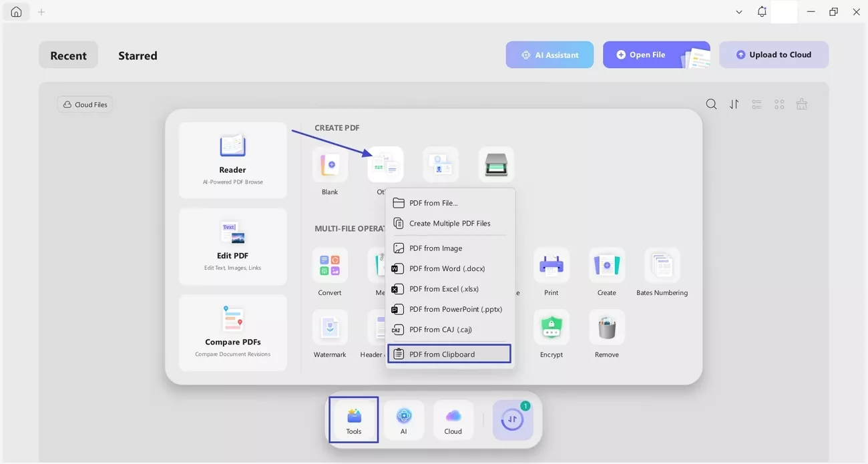Click the ID card create PDF icon
Image resolution: width=868 pixels, height=464 pixels.
[x=441, y=164]
